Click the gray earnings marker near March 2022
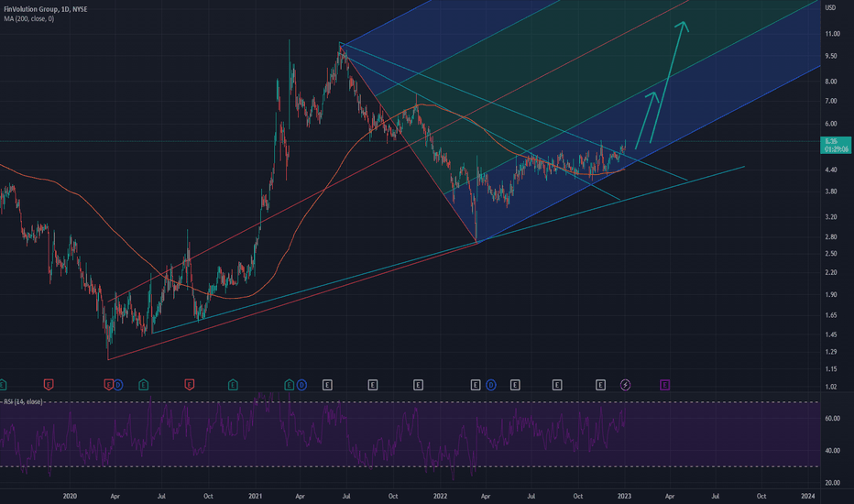This screenshot has height=504, width=854. 476,385
